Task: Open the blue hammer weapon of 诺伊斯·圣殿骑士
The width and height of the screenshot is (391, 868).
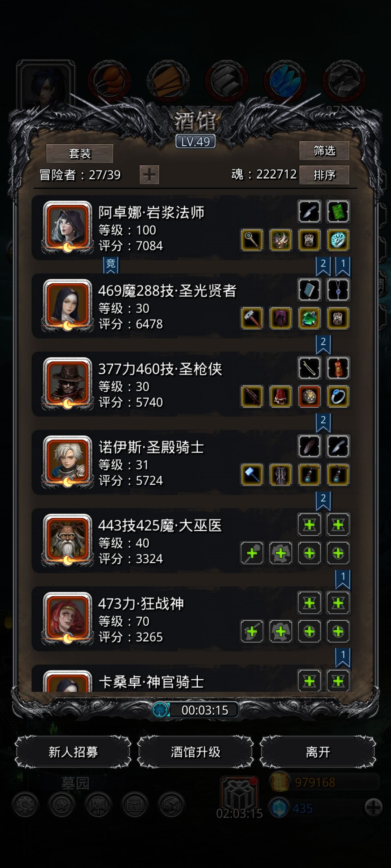Action: 252,475
